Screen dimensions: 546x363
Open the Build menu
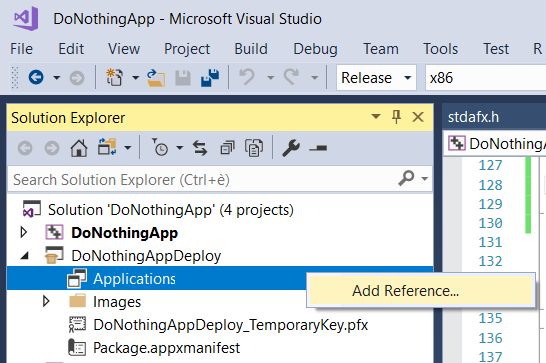251,49
